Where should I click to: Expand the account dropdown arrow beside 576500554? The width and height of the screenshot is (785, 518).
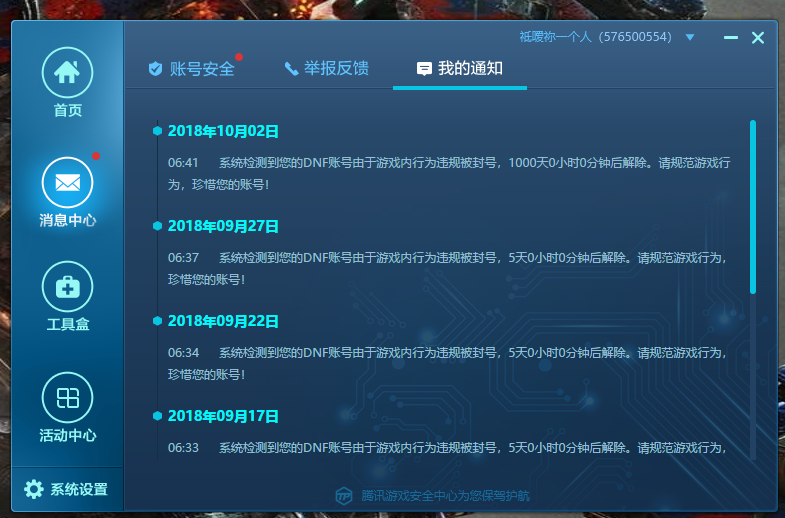[690, 37]
